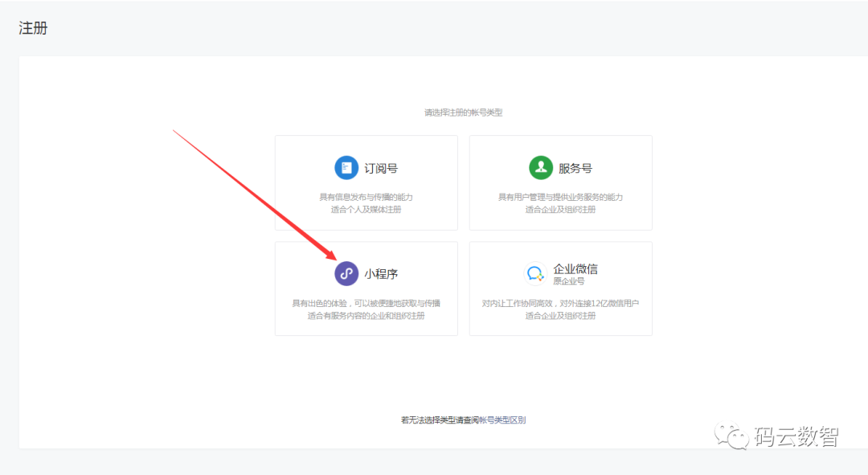This screenshot has height=475, width=868.
Task: Click the purple 小程序 icon
Action: (x=346, y=273)
